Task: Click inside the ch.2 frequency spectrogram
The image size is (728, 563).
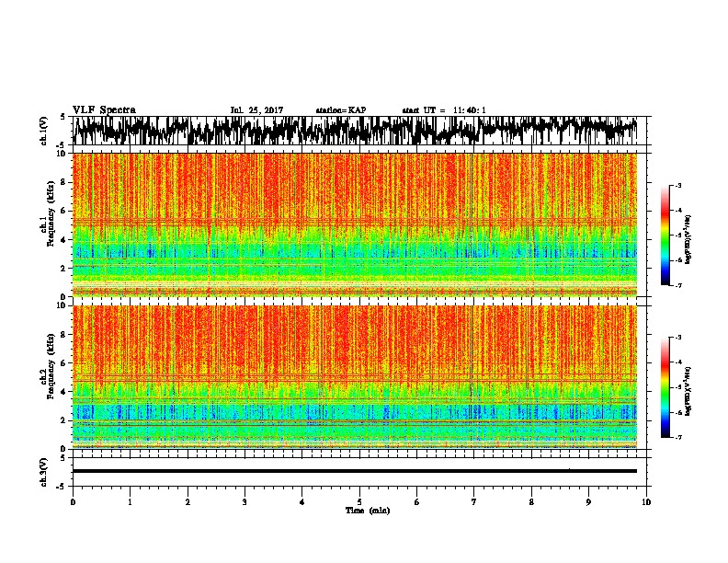Action: click(355, 377)
